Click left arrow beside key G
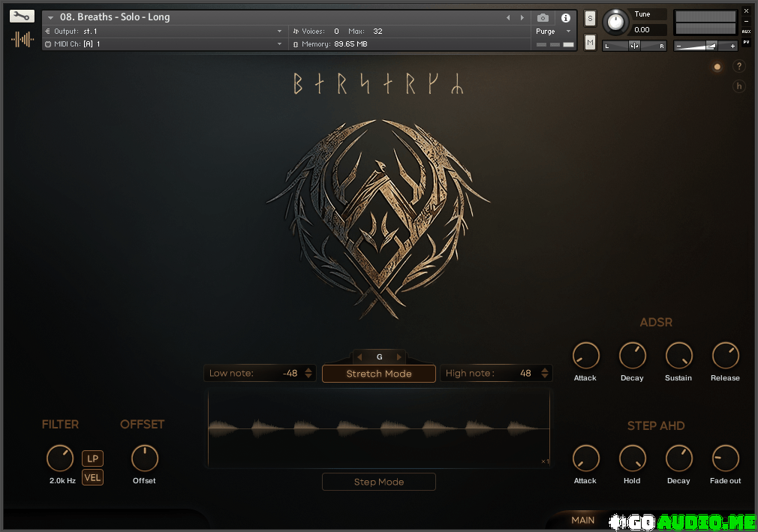758x532 pixels. coord(359,357)
